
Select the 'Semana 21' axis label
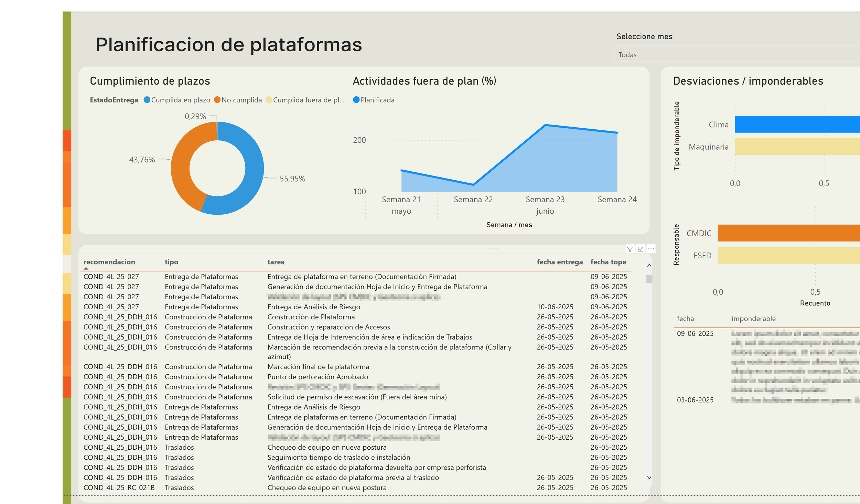(x=401, y=200)
